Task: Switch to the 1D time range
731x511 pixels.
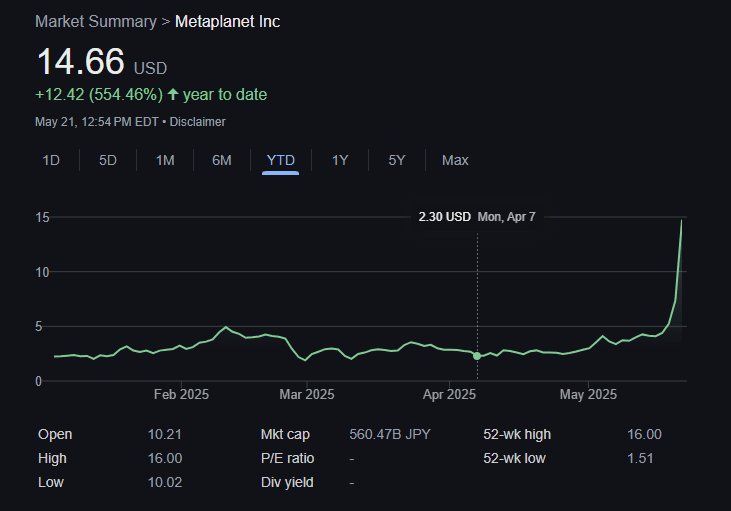Action: (51, 160)
